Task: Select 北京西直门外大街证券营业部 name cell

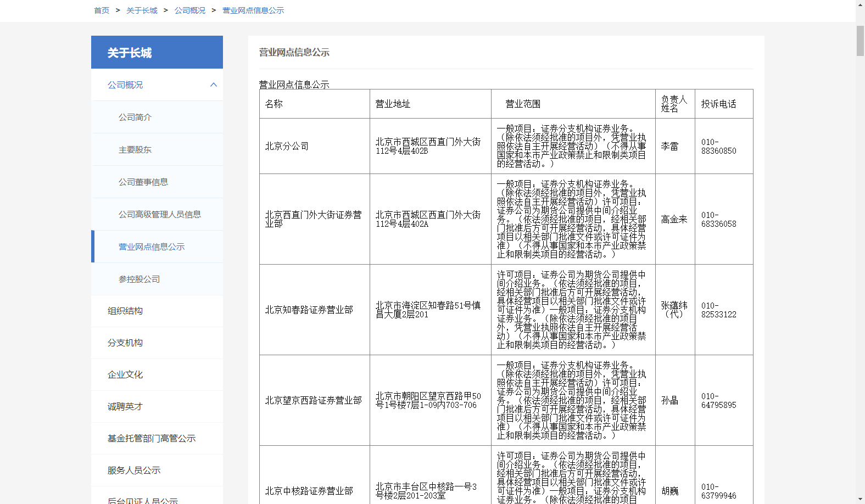Action: click(315, 219)
